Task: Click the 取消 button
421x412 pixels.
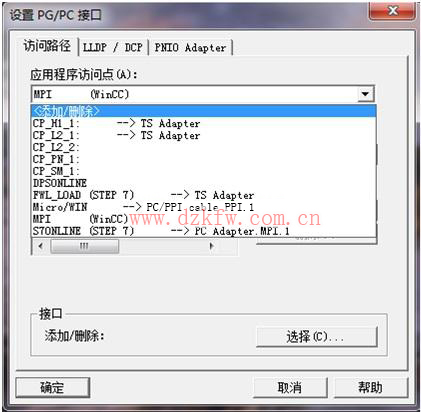Action: [290, 387]
